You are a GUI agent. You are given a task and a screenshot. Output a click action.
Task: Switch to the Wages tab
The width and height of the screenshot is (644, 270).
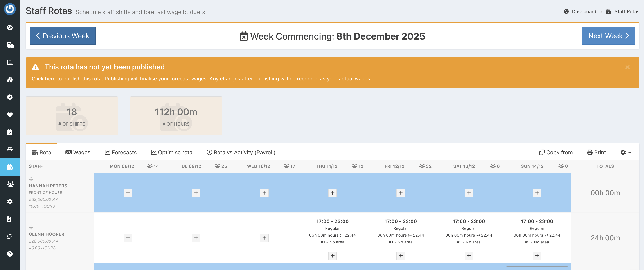coord(78,152)
